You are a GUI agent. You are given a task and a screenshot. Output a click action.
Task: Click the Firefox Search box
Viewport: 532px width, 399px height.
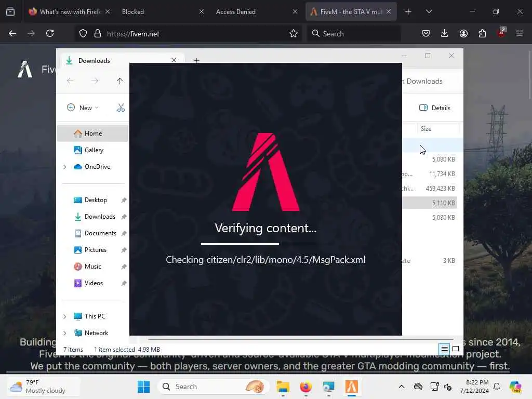click(x=354, y=34)
